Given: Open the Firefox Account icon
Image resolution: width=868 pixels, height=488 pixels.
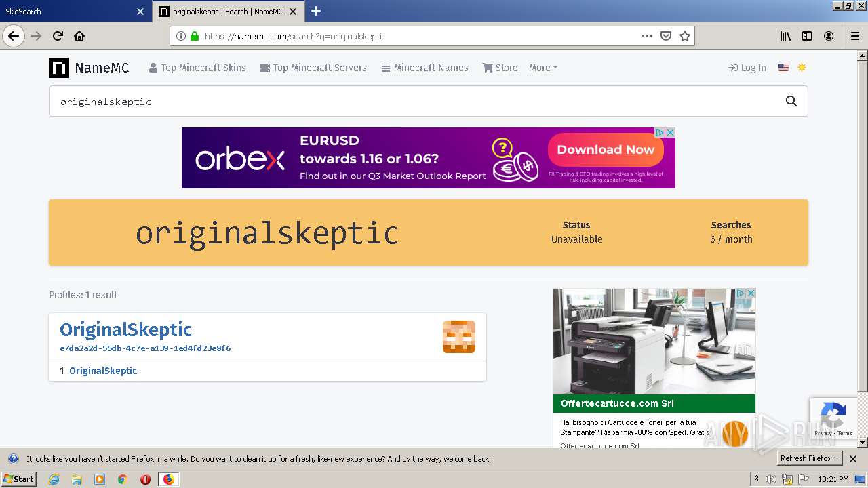Looking at the screenshot, I should pos(829,36).
